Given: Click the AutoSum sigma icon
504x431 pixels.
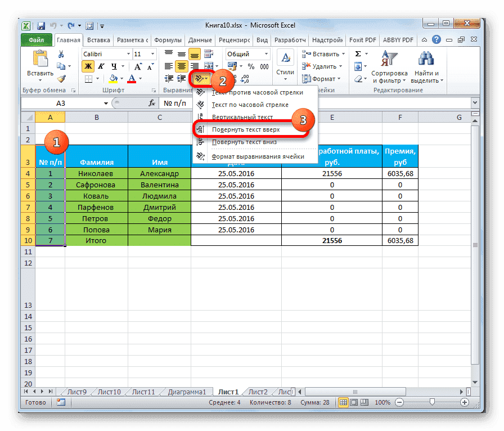Looking at the screenshot, I should [357, 53].
